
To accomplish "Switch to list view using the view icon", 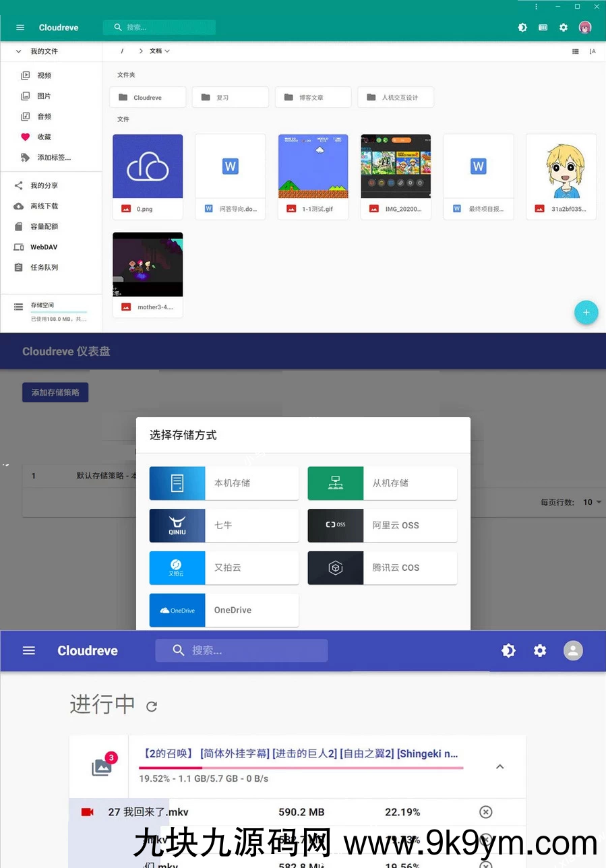I will coord(575,51).
